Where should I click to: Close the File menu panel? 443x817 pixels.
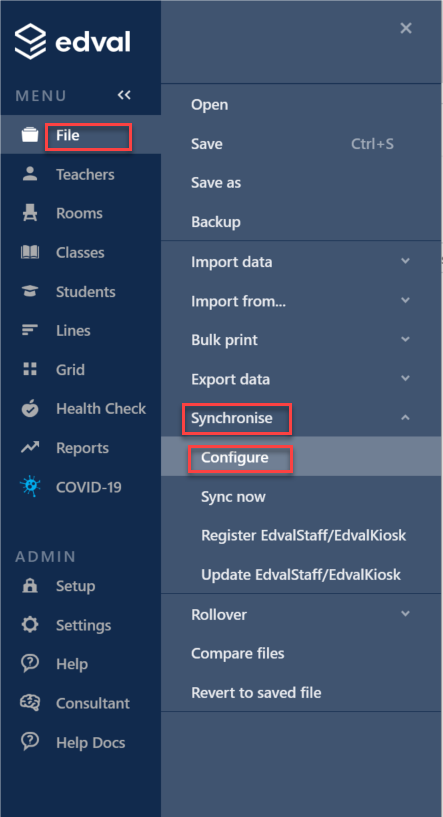(405, 28)
